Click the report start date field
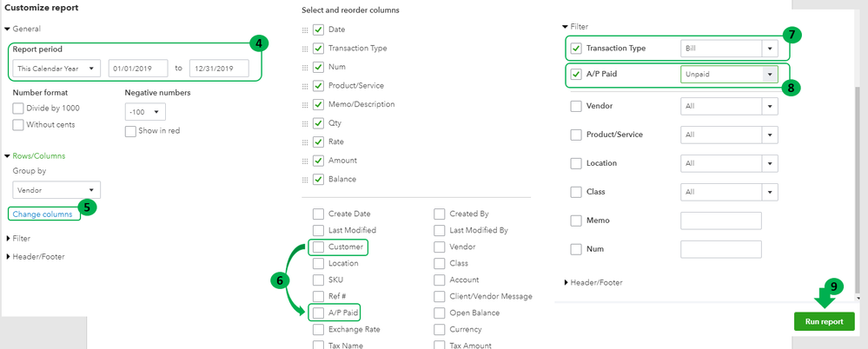Screen dimensions: 868x349 (137, 68)
